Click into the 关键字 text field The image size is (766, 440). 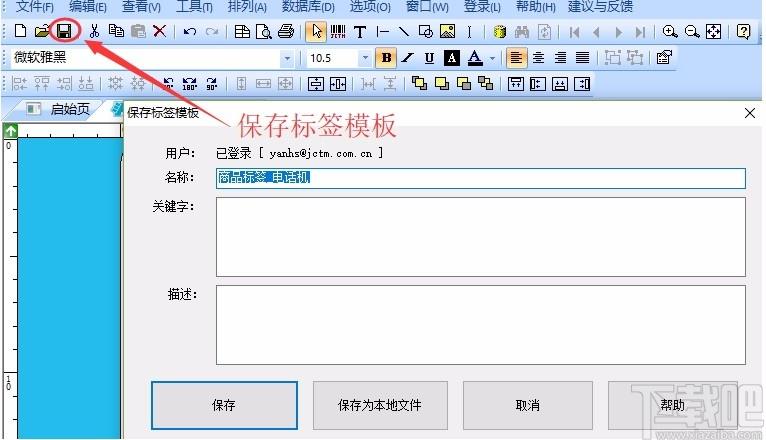(480, 236)
